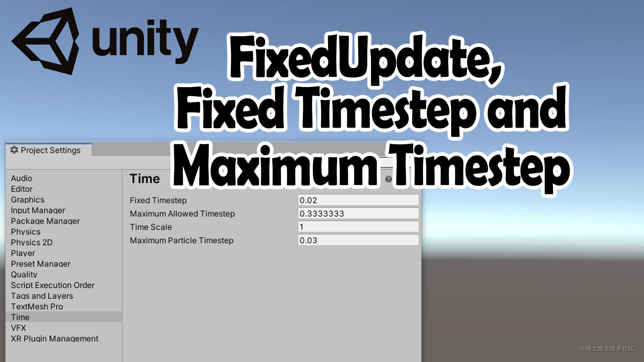Select the Time tab in settings
644x362 pixels.
pos(19,317)
